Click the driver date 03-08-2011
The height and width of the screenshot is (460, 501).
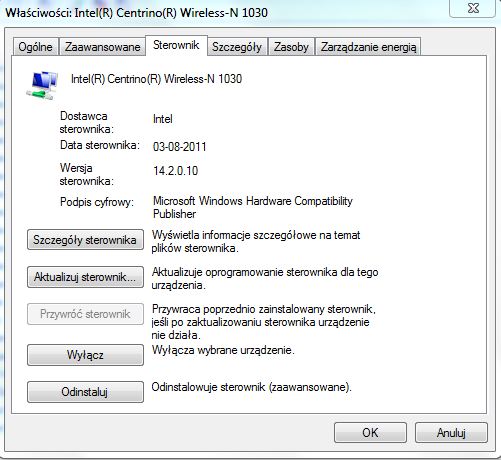click(180, 147)
